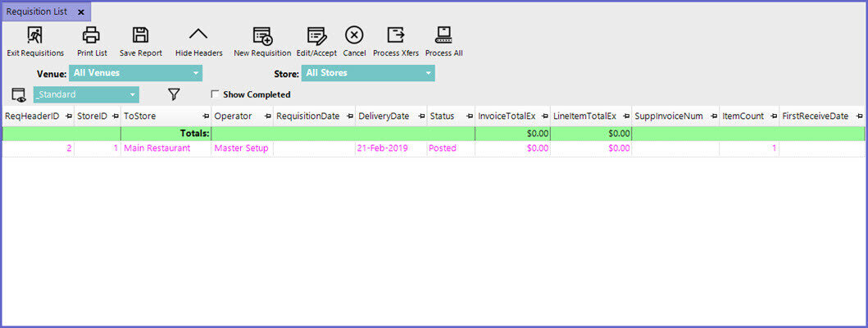Open Edit/Accept for the requisition
This screenshot has height=328, width=868.
[x=317, y=35]
